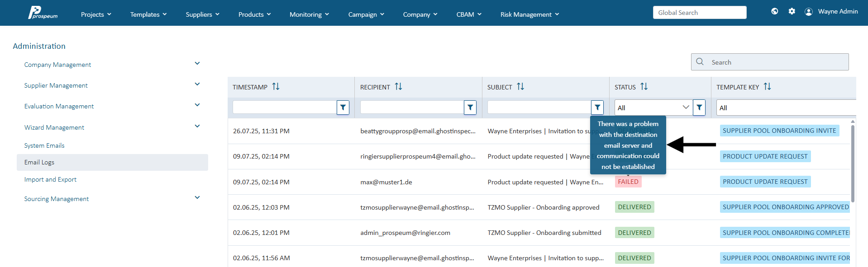Apply the Timestamp filter funnel
The width and height of the screenshot is (868, 267).
tap(343, 108)
